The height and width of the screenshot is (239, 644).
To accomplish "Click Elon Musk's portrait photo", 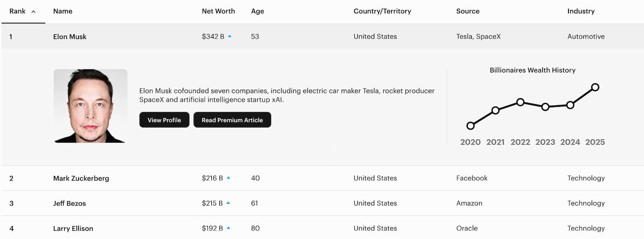I will pos(91,106).
